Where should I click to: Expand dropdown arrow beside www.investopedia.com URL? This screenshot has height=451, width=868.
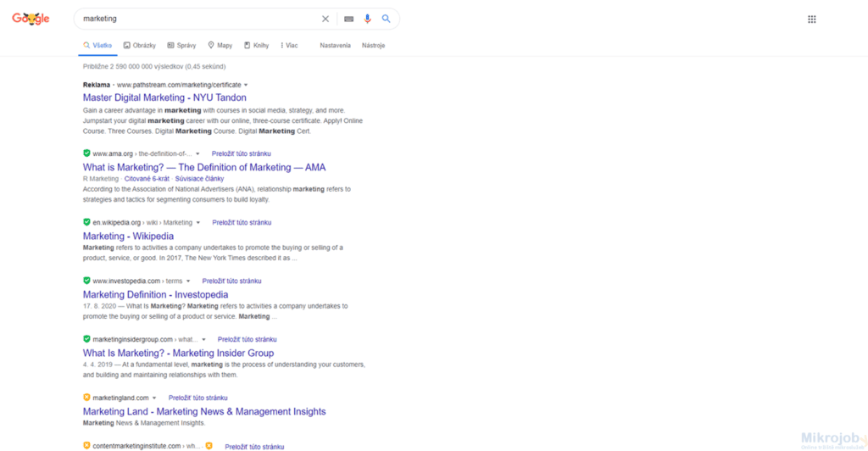coord(188,281)
